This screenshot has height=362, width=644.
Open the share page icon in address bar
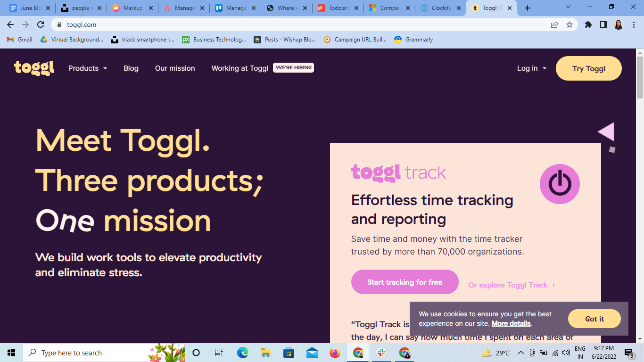click(554, 25)
